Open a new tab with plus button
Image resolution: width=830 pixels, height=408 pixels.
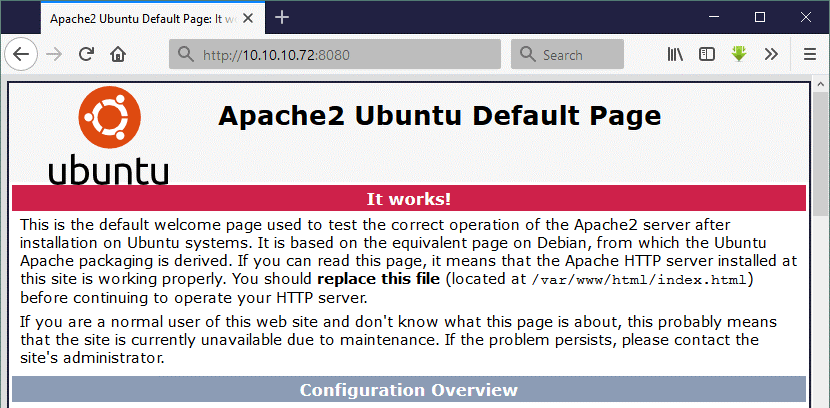pos(282,17)
